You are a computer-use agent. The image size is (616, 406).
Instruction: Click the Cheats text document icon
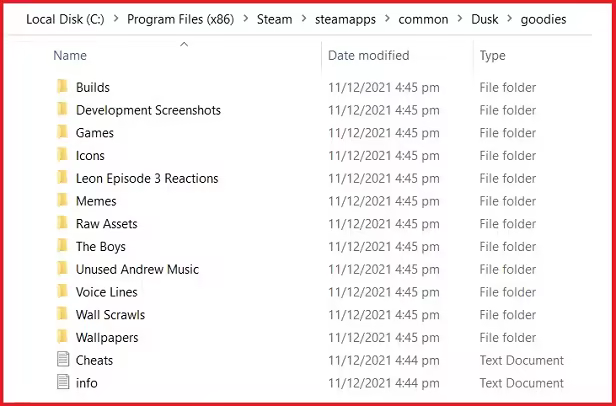tap(62, 360)
